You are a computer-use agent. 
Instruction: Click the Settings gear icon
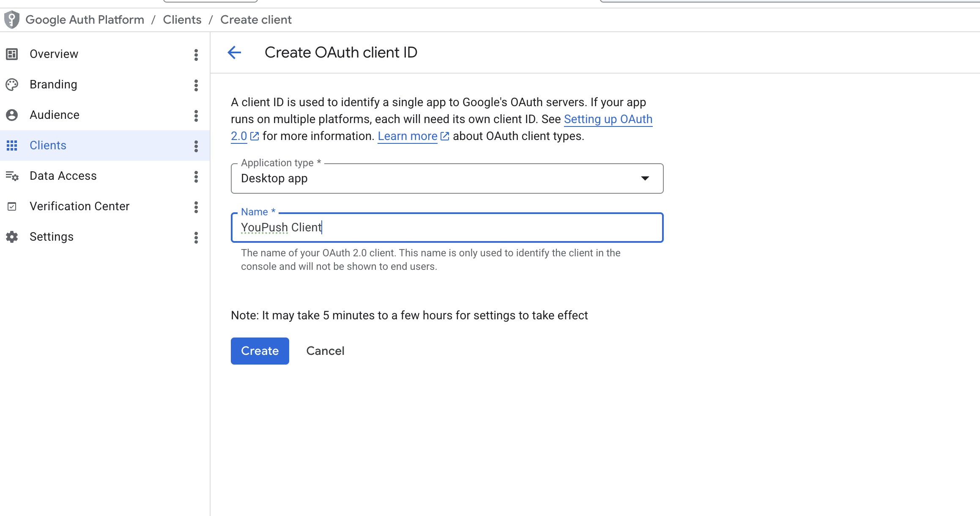(12, 237)
